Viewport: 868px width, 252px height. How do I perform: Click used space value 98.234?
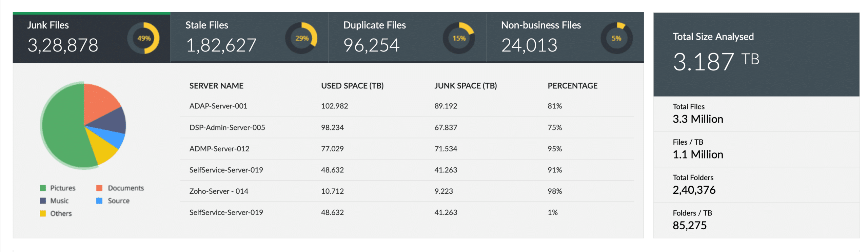[x=332, y=127]
